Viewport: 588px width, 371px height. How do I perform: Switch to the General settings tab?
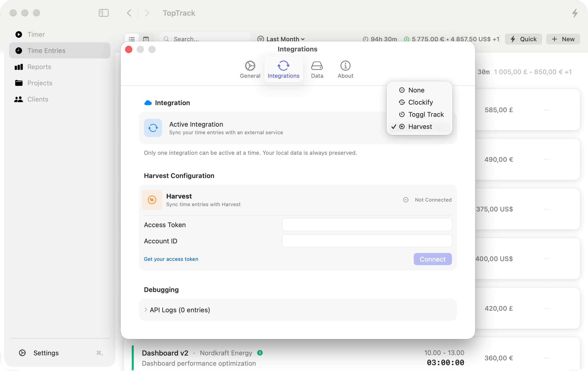coord(250,69)
